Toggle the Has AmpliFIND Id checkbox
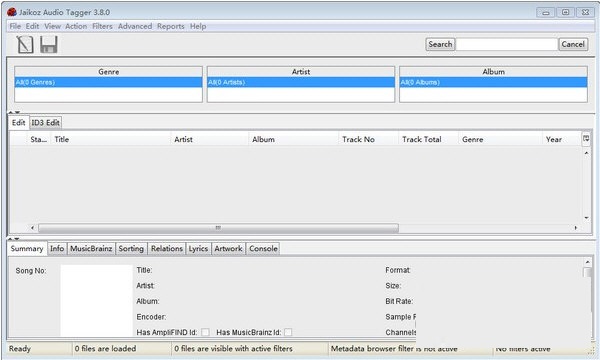This screenshot has width=600, height=360. (x=205, y=332)
